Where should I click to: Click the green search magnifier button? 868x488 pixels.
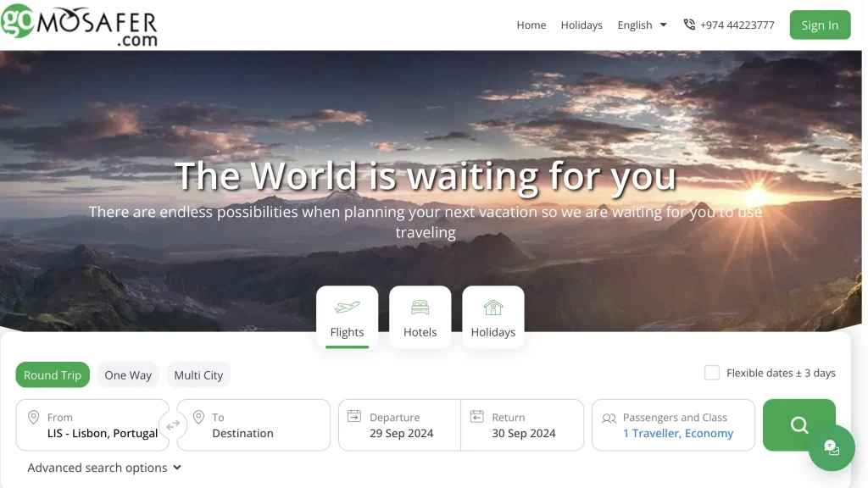798,425
